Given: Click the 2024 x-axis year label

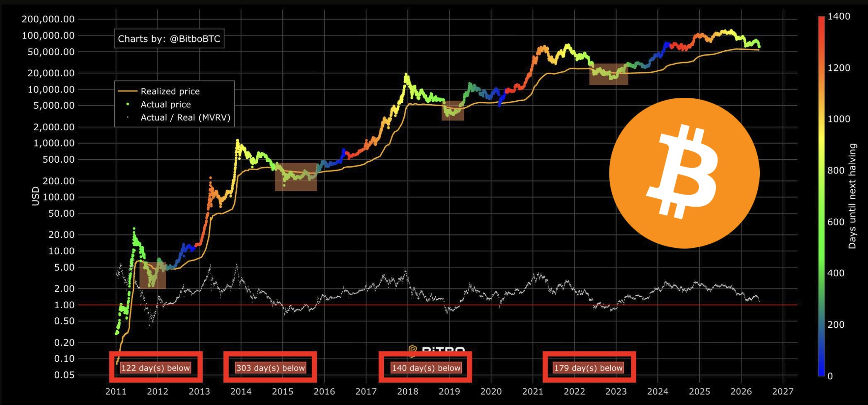Looking at the screenshot, I should point(657,392).
